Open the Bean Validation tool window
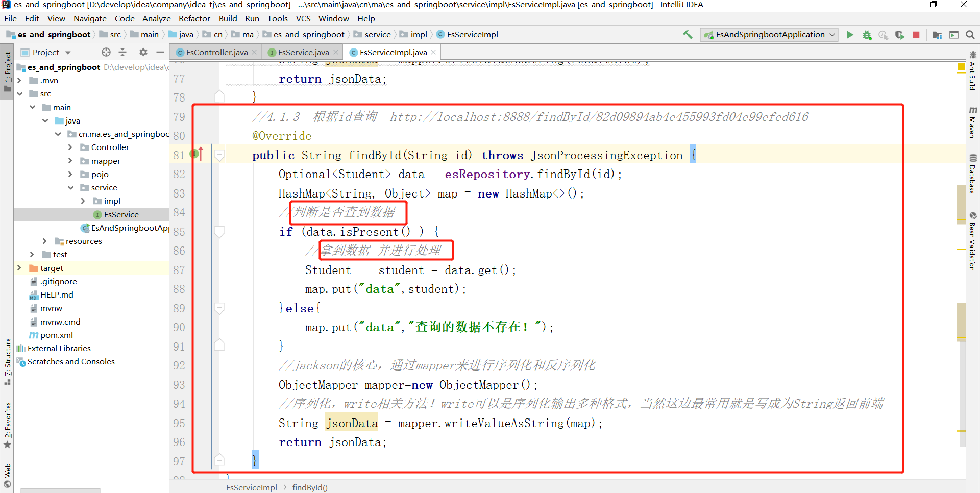Image resolution: width=980 pixels, height=493 pixels. tap(973, 241)
